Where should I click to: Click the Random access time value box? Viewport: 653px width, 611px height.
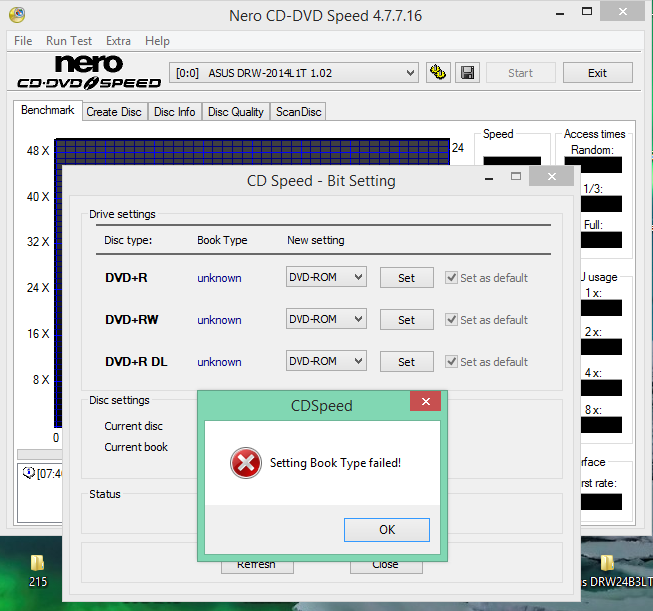pyautogui.click(x=593, y=165)
